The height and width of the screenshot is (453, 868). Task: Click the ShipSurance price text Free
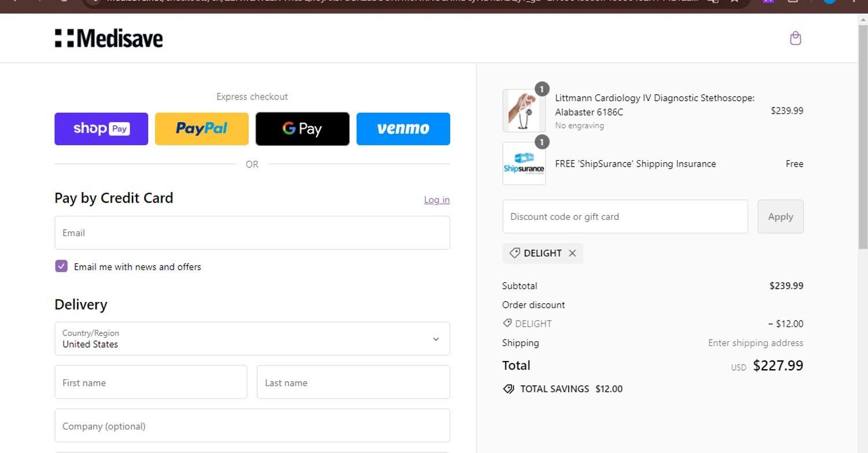click(x=795, y=164)
